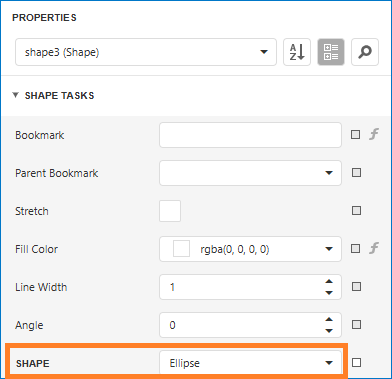This screenshot has width=392, height=379.
Task: Expand the Parent Bookmark dropdown
Action: click(x=250, y=173)
